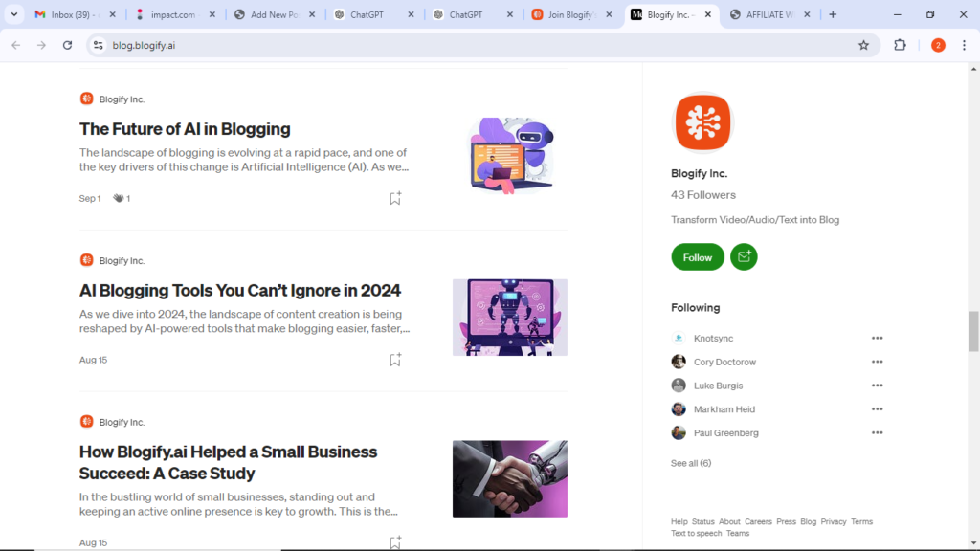
Task: Click the handshake thumbnail image
Action: pyautogui.click(x=510, y=478)
